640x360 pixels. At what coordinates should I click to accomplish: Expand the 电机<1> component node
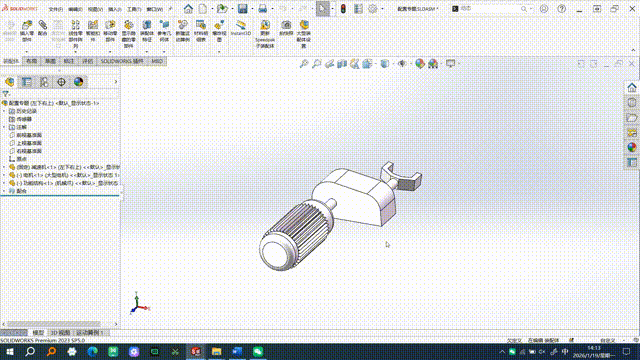click(x=4, y=175)
